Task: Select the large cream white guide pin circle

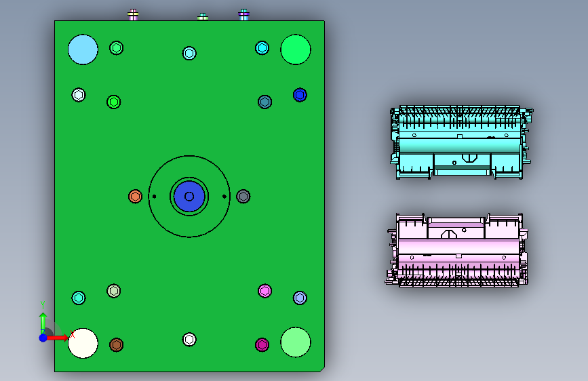Action: coord(83,343)
